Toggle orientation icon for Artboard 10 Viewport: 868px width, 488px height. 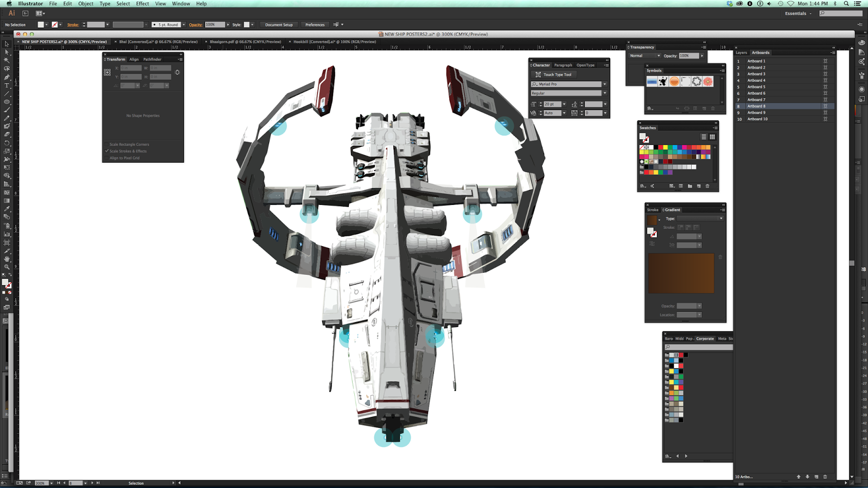point(825,119)
